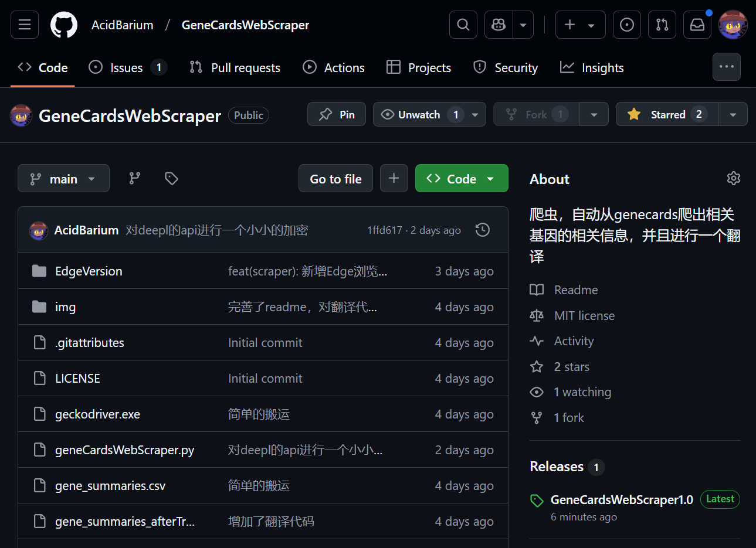The height and width of the screenshot is (548, 756).
Task: Open the .gitattributes Initial commit message
Action: click(265, 342)
